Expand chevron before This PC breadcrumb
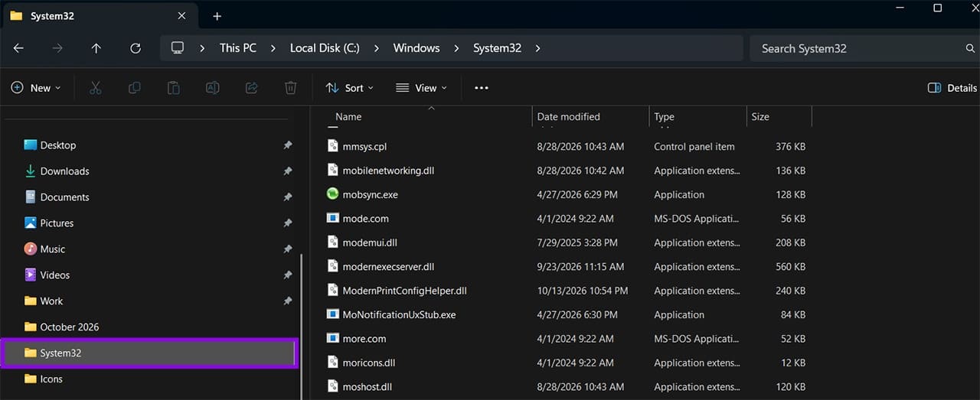Image resolution: width=980 pixels, height=400 pixels. click(x=202, y=48)
